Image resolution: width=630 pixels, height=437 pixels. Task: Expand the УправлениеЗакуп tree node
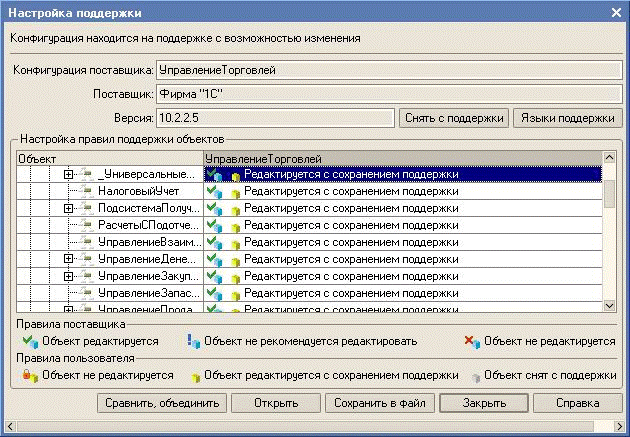[69, 276]
